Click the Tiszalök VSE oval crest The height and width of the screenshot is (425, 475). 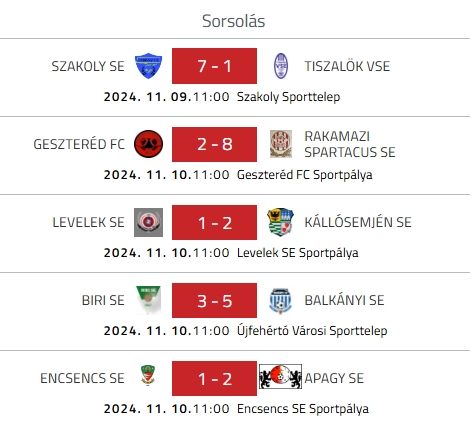[x=281, y=66]
